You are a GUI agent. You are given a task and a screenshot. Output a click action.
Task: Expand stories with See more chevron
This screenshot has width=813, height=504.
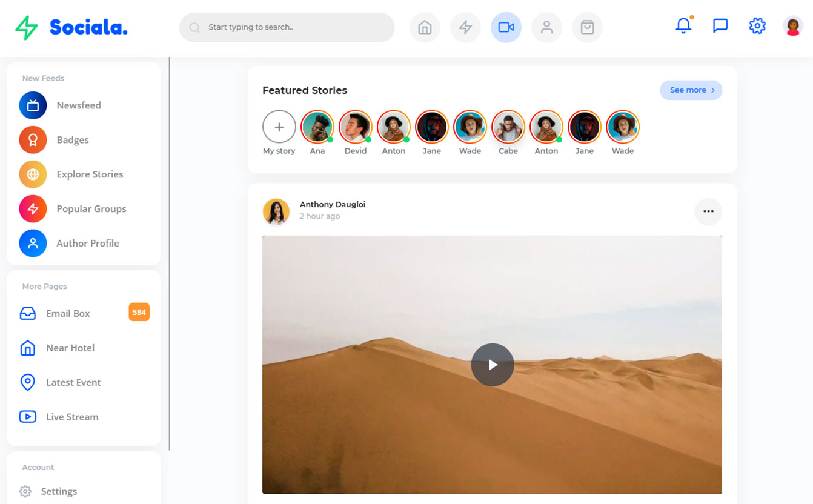[691, 90]
